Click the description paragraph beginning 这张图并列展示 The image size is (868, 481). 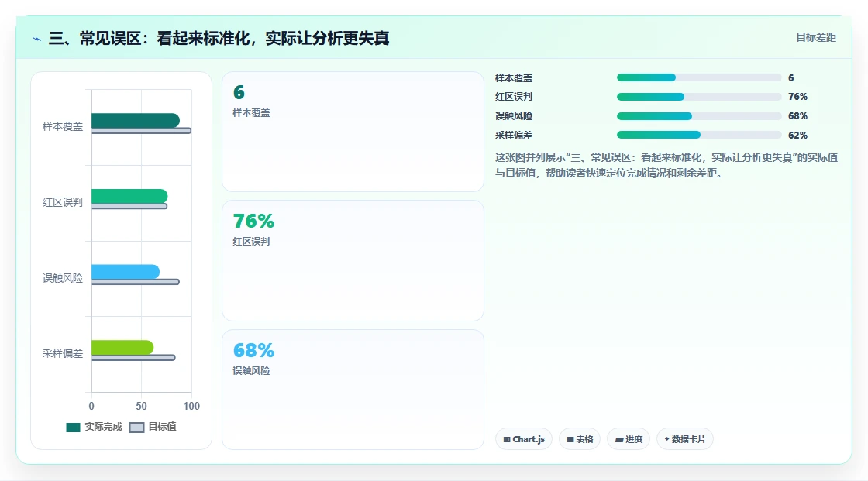click(x=666, y=165)
